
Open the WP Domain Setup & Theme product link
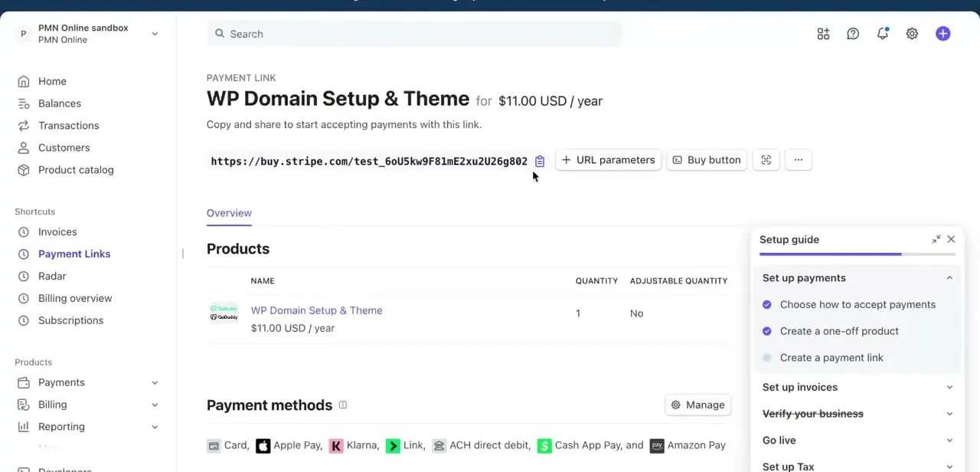[x=316, y=310]
